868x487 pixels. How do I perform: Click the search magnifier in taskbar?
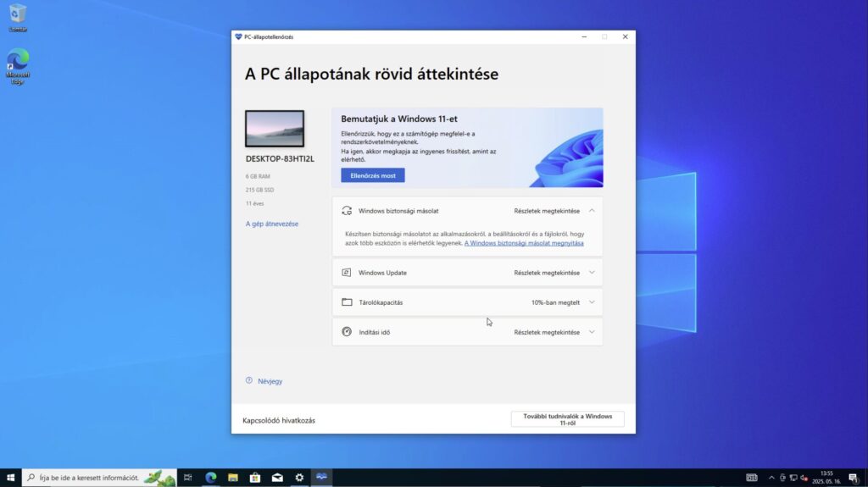tap(31, 478)
